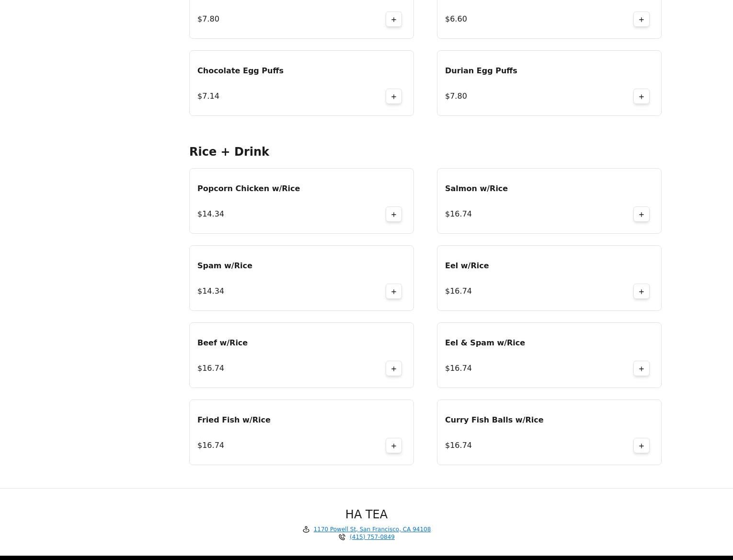The height and width of the screenshot is (560, 733).
Task: Click the location pin icon in footer
Action: point(306,529)
